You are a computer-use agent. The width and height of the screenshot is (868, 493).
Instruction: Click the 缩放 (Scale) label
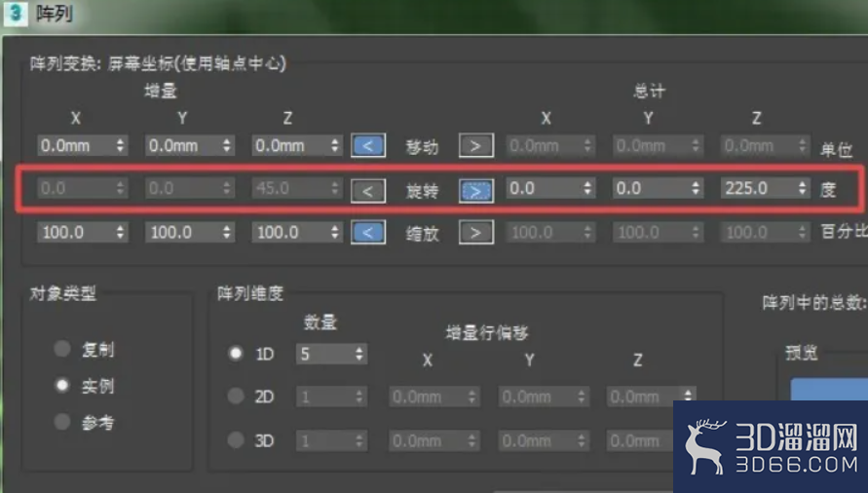pos(423,234)
